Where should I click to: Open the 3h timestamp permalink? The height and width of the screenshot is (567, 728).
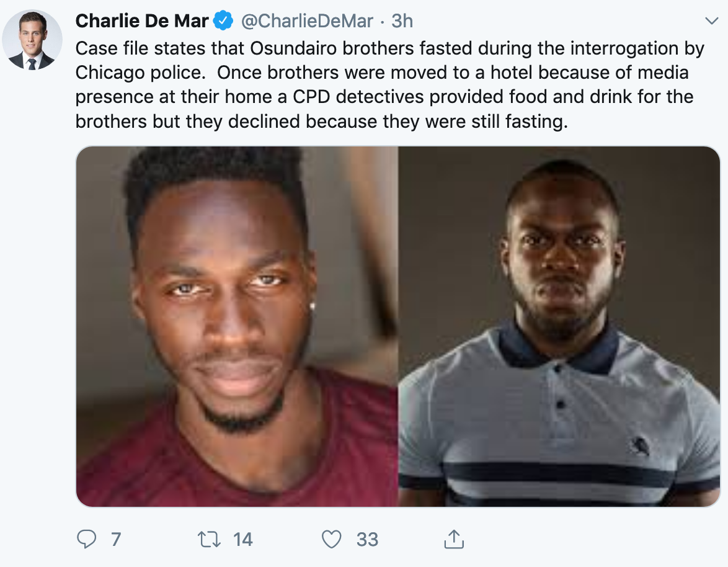click(x=402, y=21)
